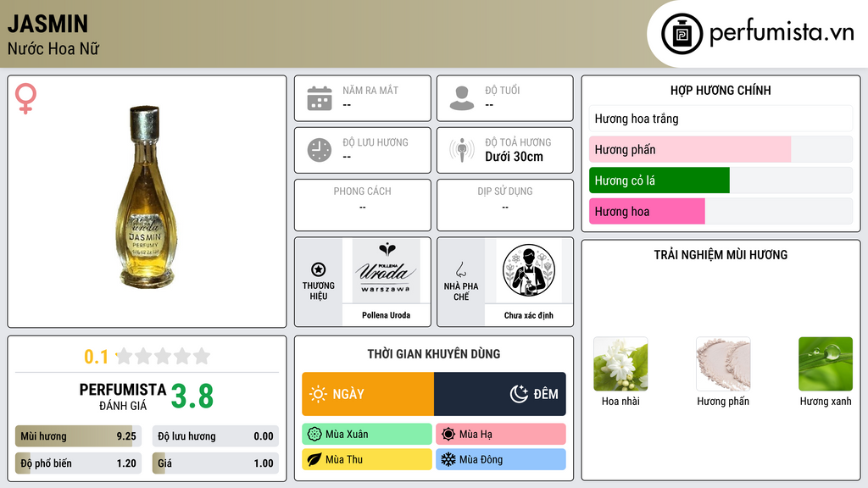Click the Thời gian khuyên dùng heading
868x488 pixels.
pos(434,353)
